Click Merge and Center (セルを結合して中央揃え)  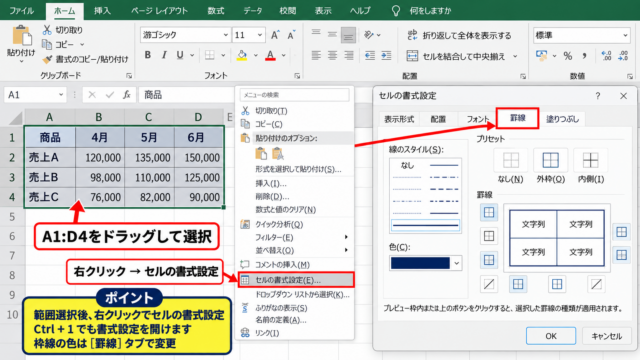456,56
